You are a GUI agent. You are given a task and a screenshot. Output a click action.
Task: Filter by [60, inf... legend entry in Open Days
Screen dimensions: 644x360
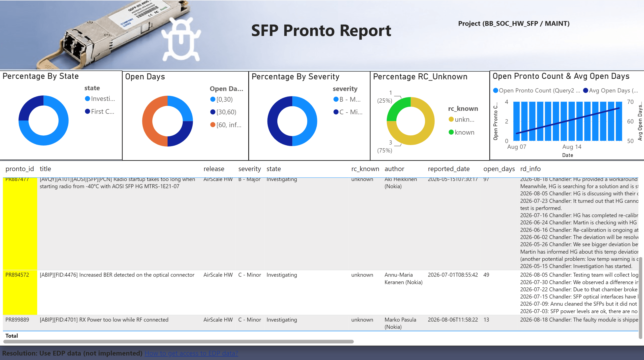tap(226, 125)
